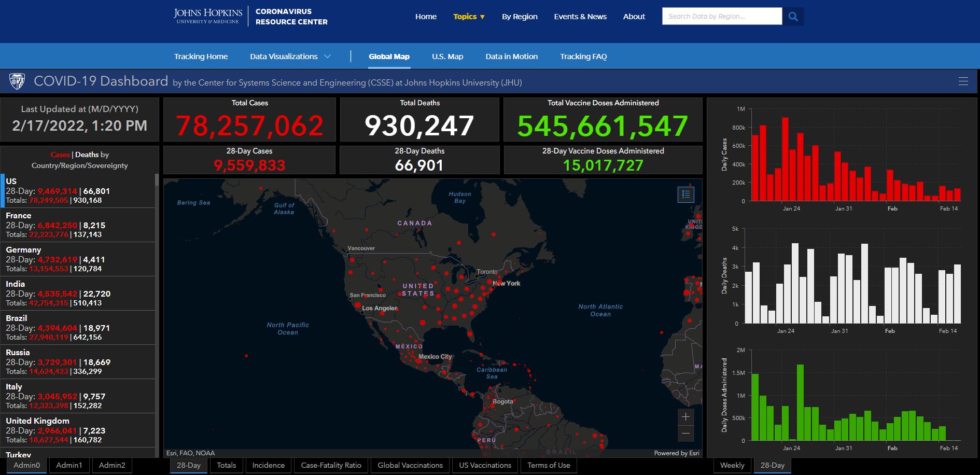Switch to U.S. Map
This screenshot has width=980, height=475.
point(447,57)
